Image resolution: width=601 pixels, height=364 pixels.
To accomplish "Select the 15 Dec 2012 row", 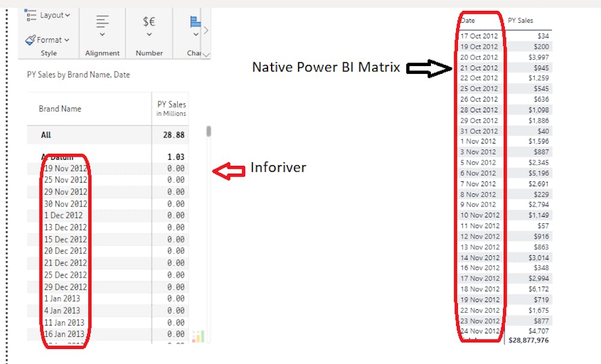I will [108, 240].
